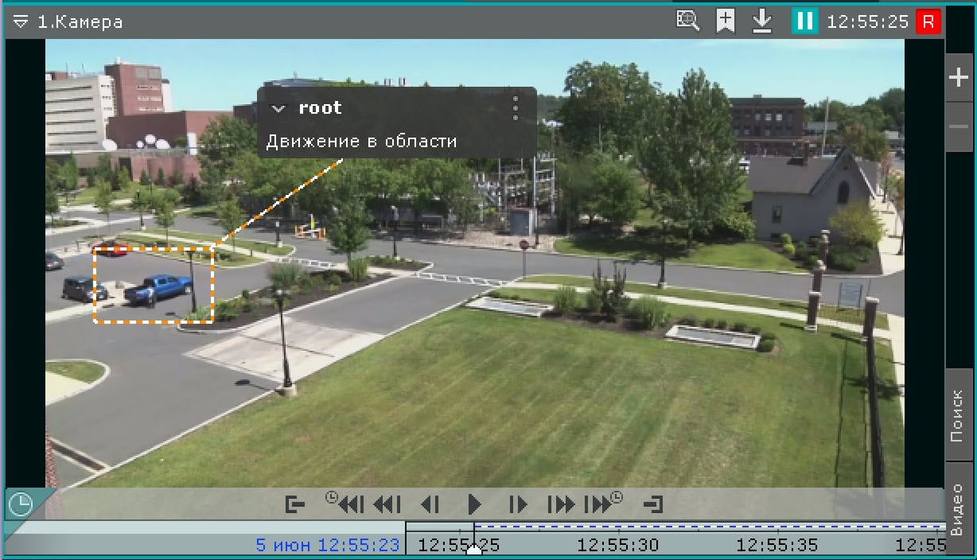Click the clock icon on the timeline corner
977x560 pixels.
20,504
